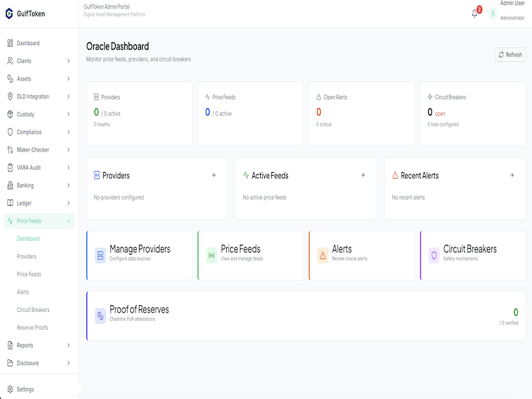Open the arrow next to Providers panel
The width and height of the screenshot is (532, 399).
(x=213, y=176)
